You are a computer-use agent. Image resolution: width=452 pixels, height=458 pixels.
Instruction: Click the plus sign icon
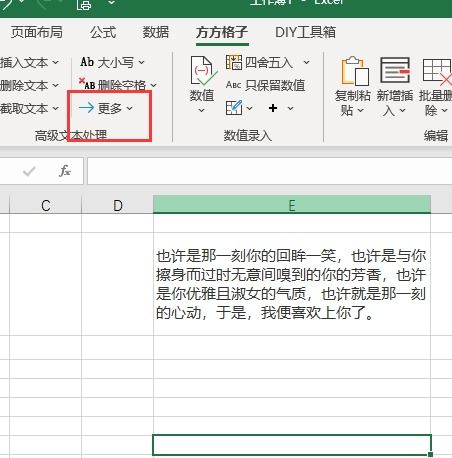point(273,108)
